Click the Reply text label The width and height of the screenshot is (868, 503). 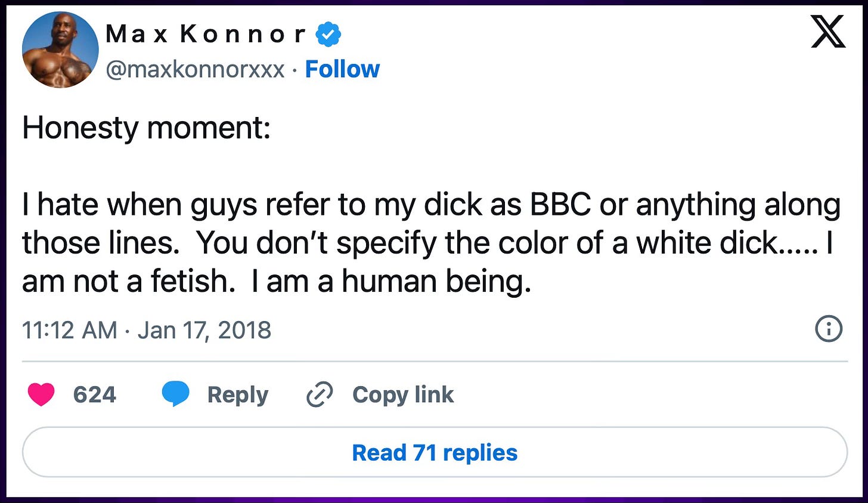(238, 395)
